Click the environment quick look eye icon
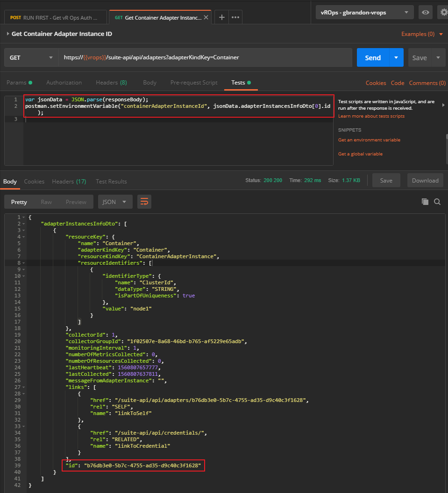The height and width of the screenshot is (493, 448). pos(425,13)
